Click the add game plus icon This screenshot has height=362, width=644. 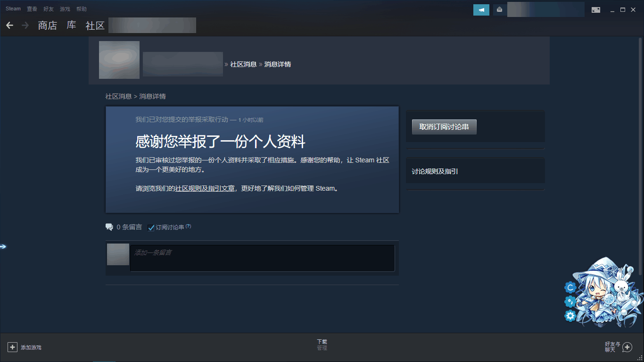pos(12,347)
